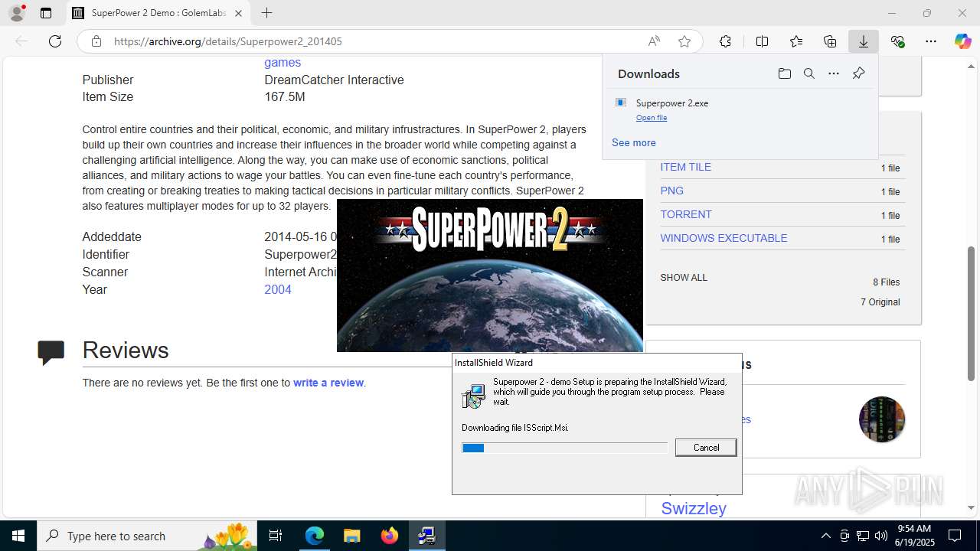The height and width of the screenshot is (551, 980).
Task: Toggle split screen view
Action: tap(762, 41)
